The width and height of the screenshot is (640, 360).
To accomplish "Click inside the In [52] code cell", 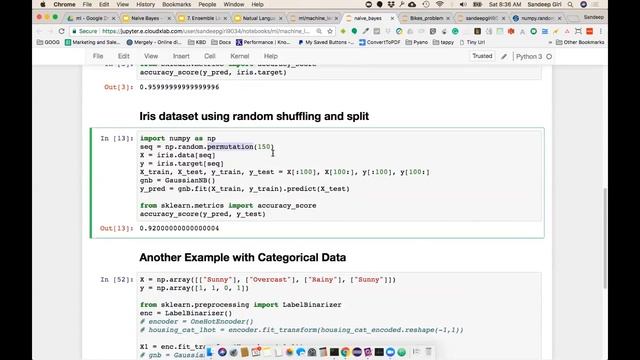I will 339,316.
